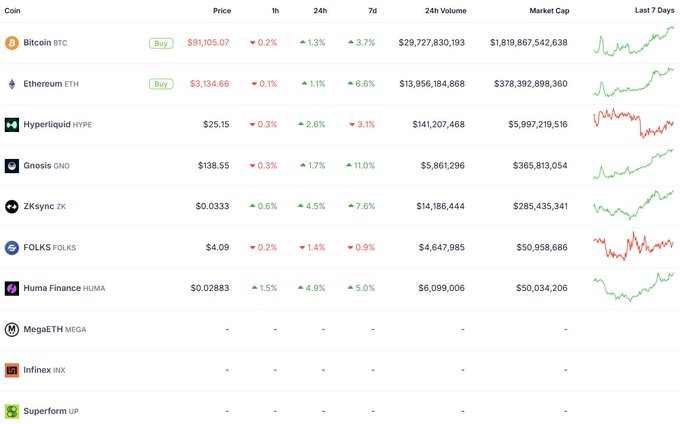Screen dimensions: 680x424
Task: Click the Bitcoin coin logo icon
Action: (x=12, y=43)
